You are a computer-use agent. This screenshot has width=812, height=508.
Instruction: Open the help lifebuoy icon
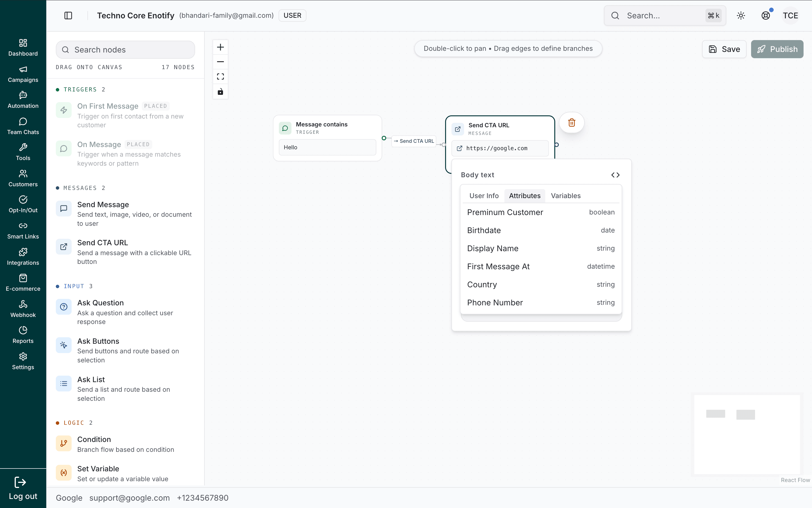[x=766, y=16]
